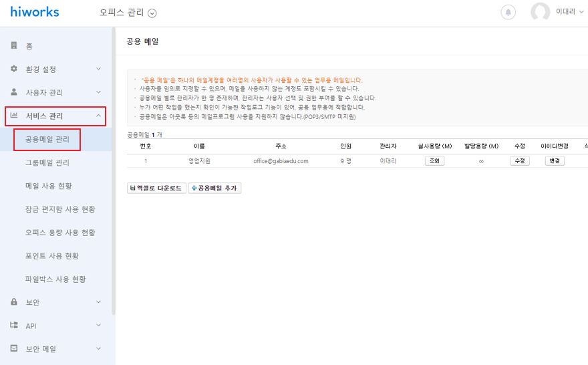Click the user profile avatar
This screenshot has height=365, width=588.
point(540,12)
